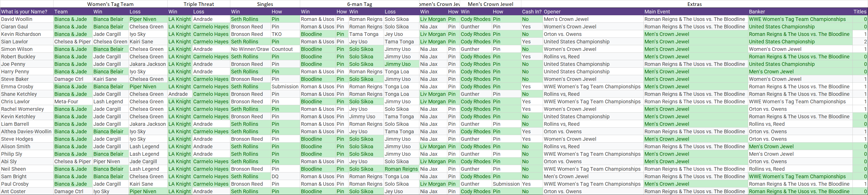This screenshot has height=195, width=868.
Task: Select the "Althea Davies-Woollin" name cell
Action: tap(26, 131)
